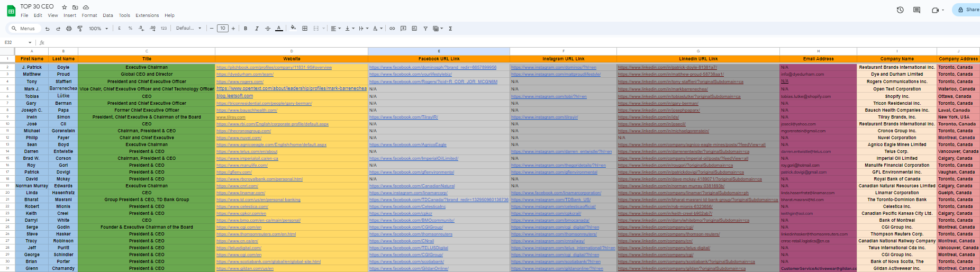Open the fill color picker
980x272 pixels.
click(x=293, y=29)
